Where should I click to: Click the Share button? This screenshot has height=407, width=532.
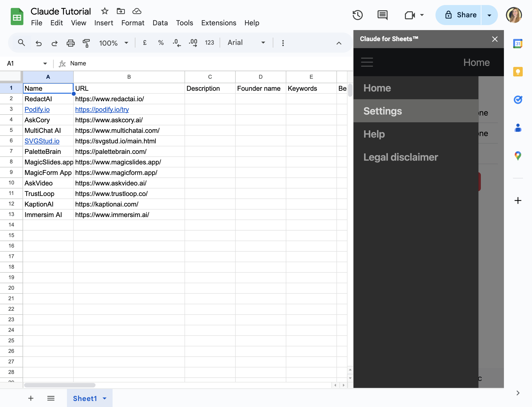(x=459, y=15)
